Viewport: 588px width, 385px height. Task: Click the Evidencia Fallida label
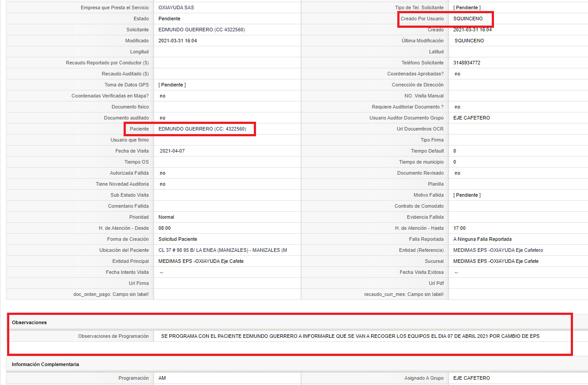425,217
